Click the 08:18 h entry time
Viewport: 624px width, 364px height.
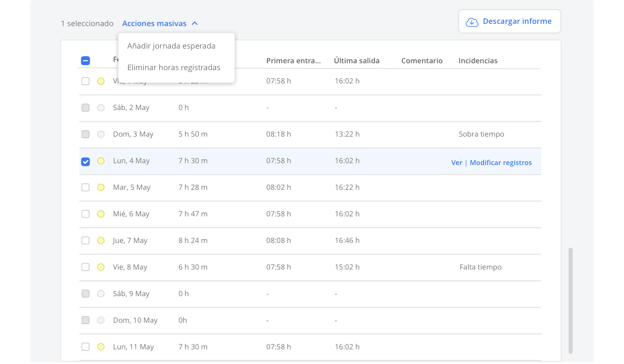point(279,134)
